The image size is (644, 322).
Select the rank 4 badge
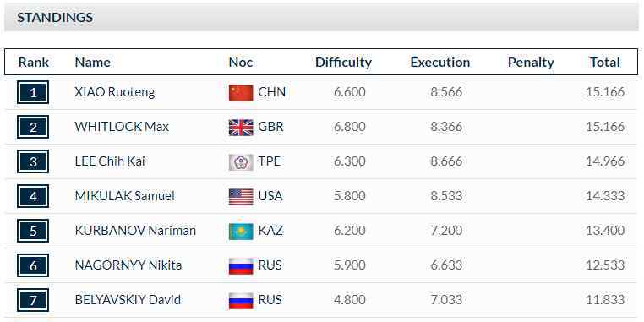coord(33,196)
